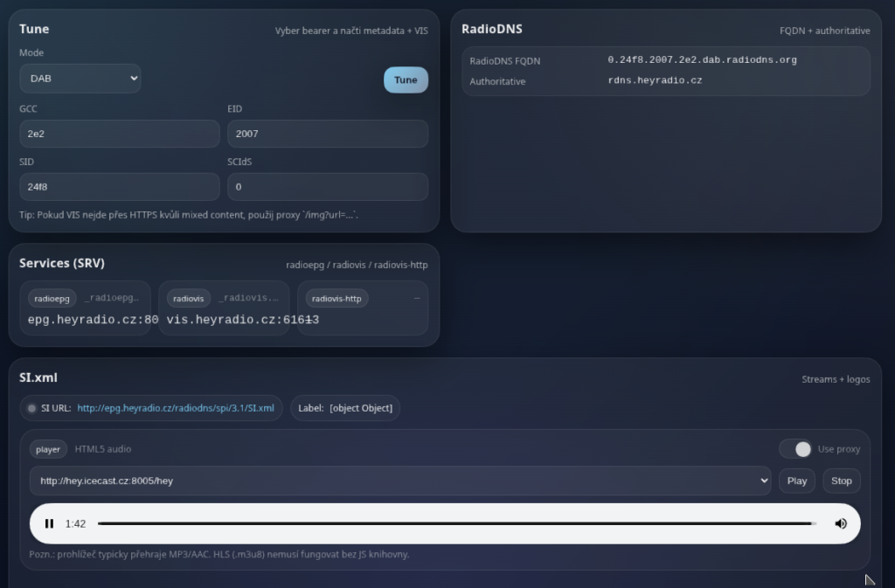This screenshot has height=588, width=895.
Task: Click the Label object Object badge
Action: [345, 408]
